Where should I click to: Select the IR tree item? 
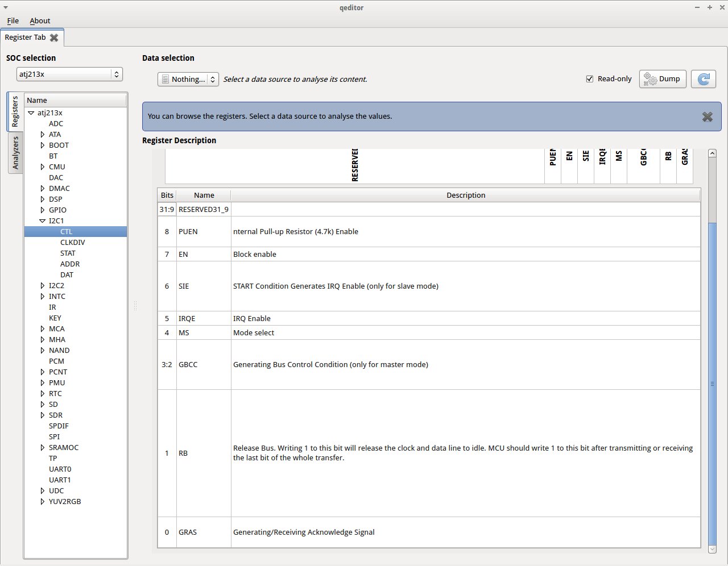point(52,307)
